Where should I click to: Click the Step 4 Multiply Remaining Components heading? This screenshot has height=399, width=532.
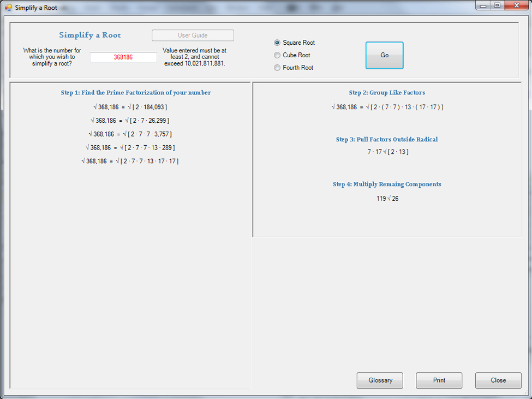(x=387, y=184)
